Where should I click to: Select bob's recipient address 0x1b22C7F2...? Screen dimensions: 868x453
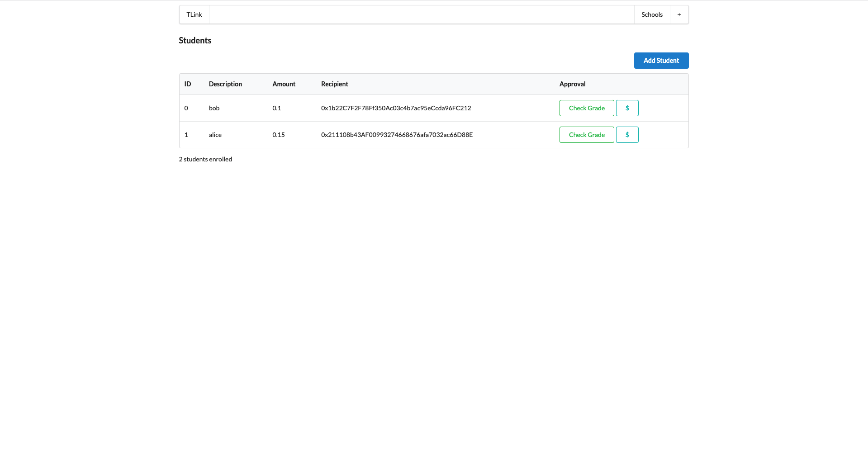pos(396,108)
